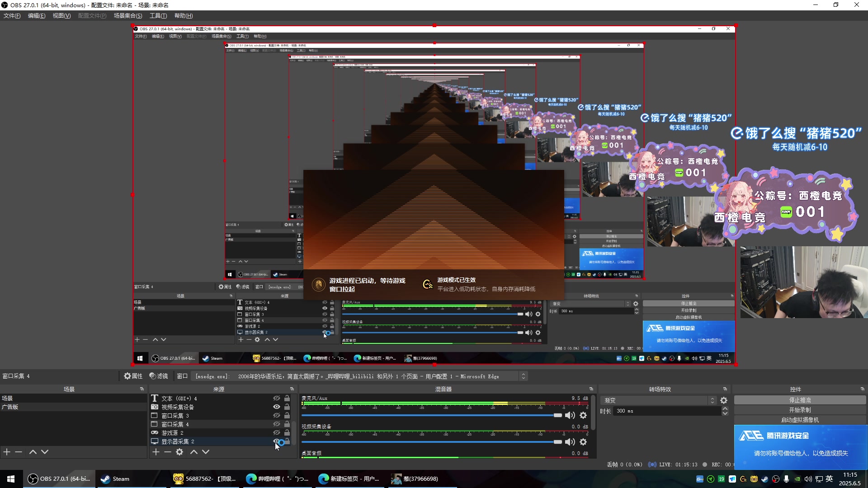Open 视频采集设备 audio settings gear
This screenshot has width=868, height=488.
click(x=584, y=442)
